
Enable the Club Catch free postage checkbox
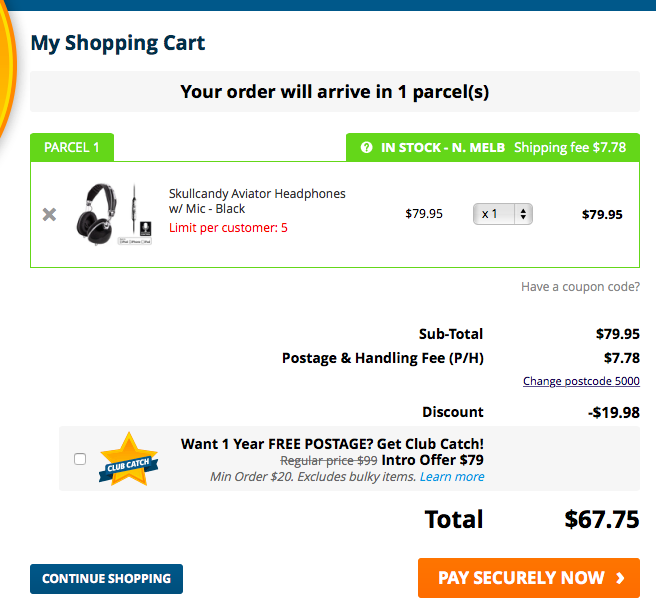point(80,459)
